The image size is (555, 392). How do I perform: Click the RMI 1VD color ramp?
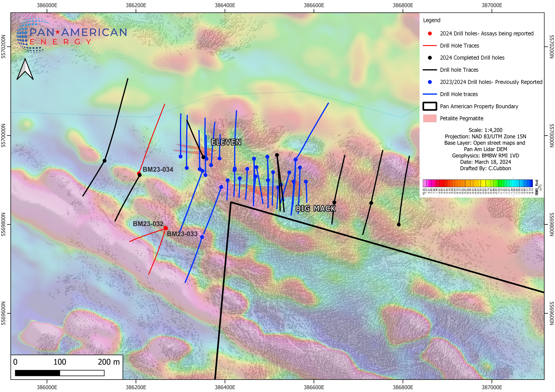click(477, 183)
